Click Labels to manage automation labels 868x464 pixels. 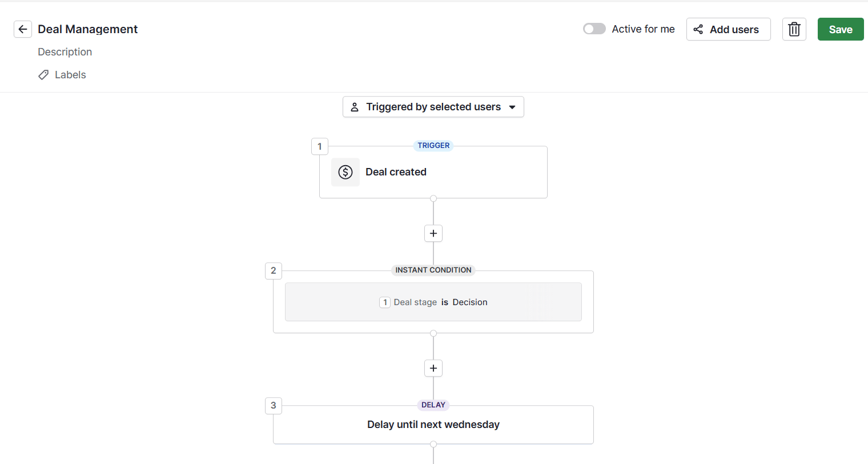click(x=70, y=74)
